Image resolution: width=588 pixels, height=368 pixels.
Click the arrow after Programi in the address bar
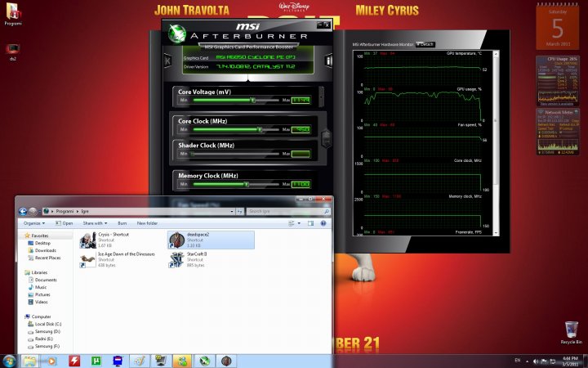click(78, 212)
